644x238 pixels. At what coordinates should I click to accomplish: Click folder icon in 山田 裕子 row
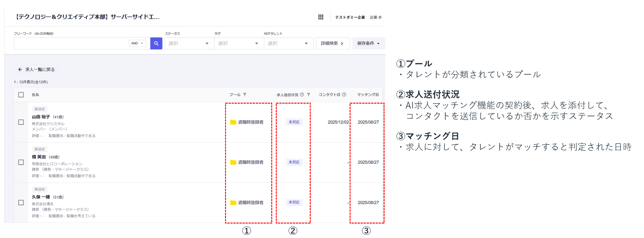tap(233, 122)
